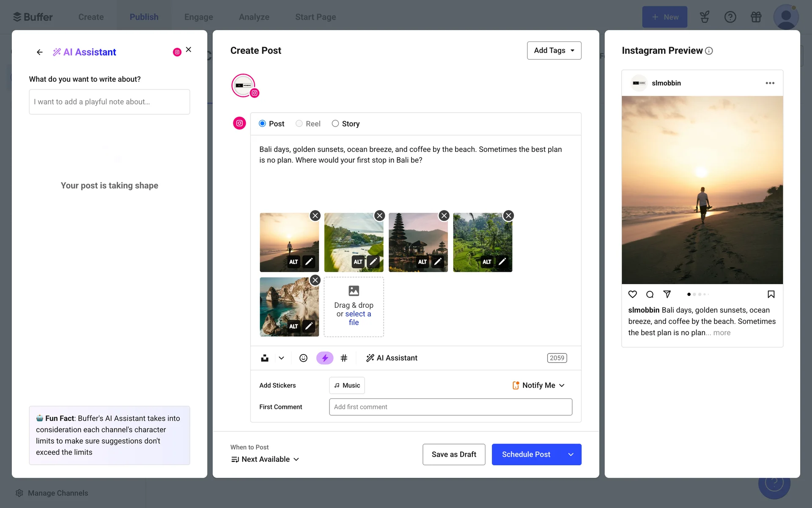Click the bookmark icon in preview
The height and width of the screenshot is (508, 812).
771,294
